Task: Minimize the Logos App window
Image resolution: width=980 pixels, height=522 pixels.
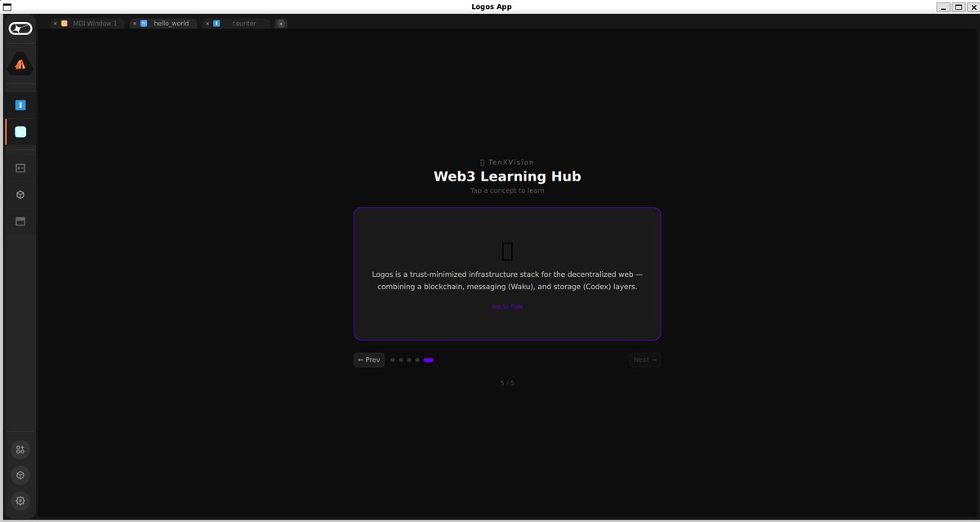Action: (942, 7)
